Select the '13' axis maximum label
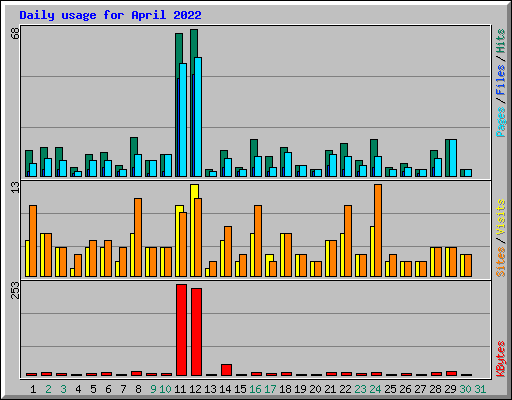The height and width of the screenshot is (400, 512). click(x=16, y=187)
